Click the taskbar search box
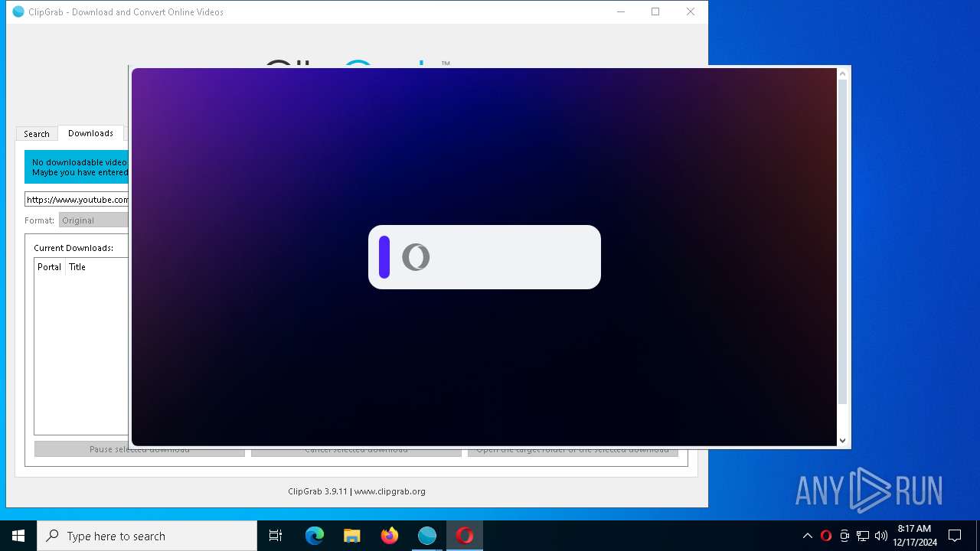Image resolution: width=980 pixels, height=551 pixels. 147,536
